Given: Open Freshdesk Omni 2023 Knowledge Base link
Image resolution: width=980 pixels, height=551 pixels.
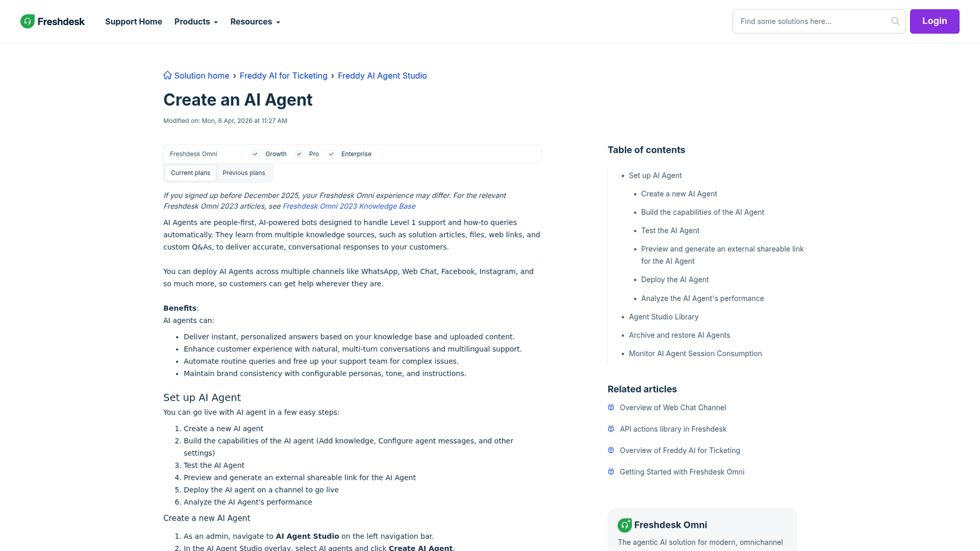Looking at the screenshot, I should [349, 206].
